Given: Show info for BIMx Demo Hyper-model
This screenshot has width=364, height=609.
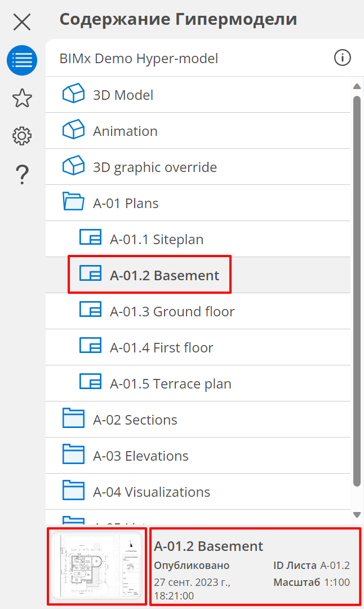Looking at the screenshot, I should [342, 58].
